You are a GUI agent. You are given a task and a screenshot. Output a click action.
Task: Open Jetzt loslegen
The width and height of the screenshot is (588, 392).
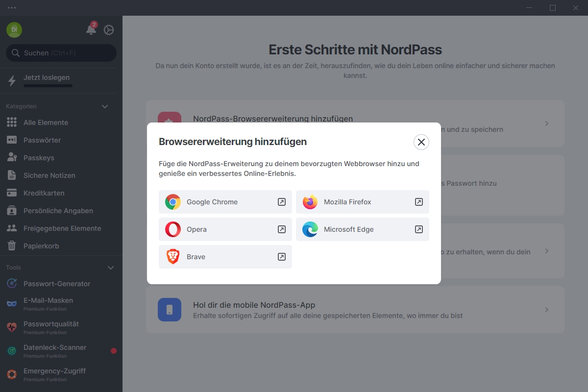pyautogui.click(x=61, y=81)
